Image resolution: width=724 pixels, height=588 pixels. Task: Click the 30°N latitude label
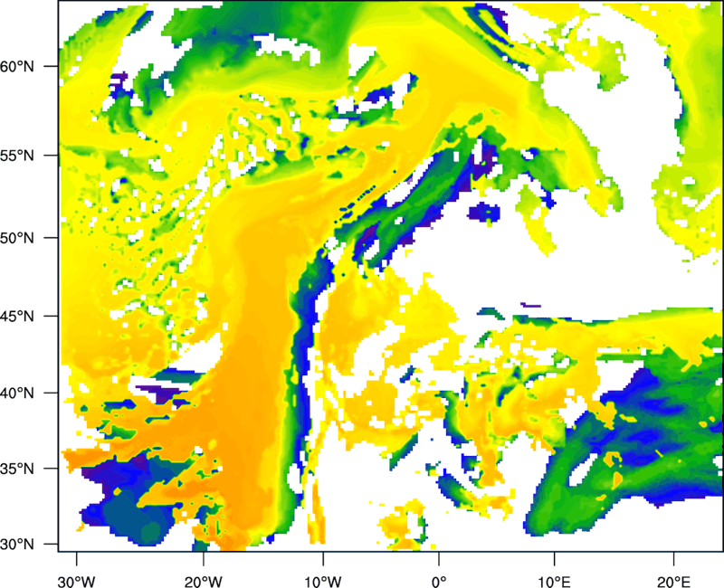pyautogui.click(x=17, y=545)
